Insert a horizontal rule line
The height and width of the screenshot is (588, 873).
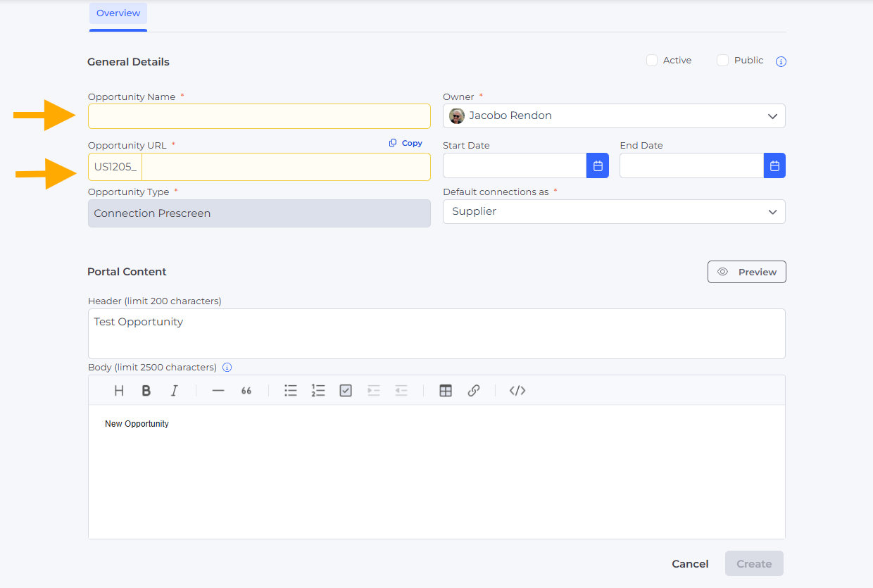218,391
